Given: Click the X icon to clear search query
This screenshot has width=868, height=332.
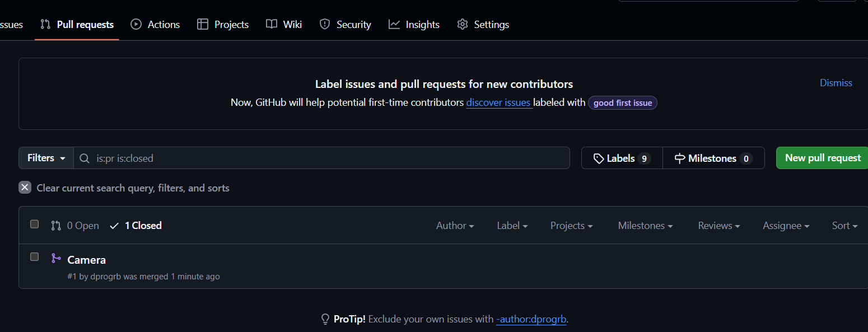Looking at the screenshot, I should click(x=25, y=188).
